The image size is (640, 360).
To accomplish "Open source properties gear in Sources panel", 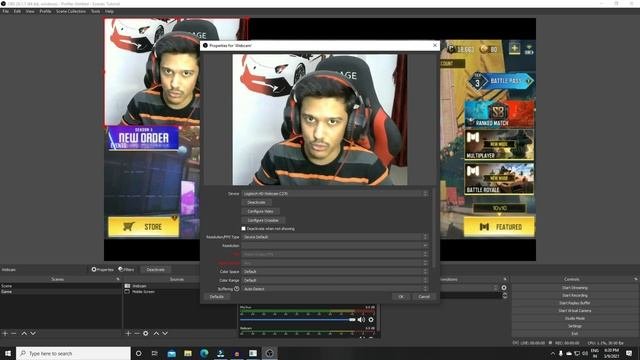I will click(x=146, y=333).
